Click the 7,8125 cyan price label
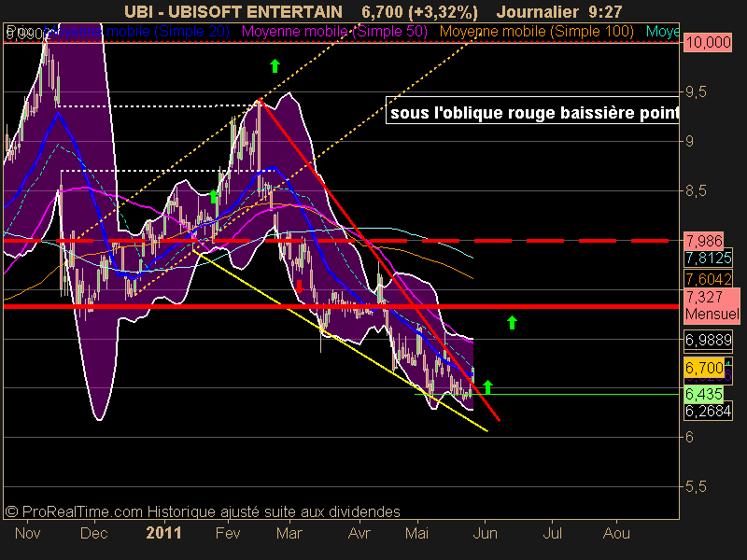Image resolution: width=747 pixels, height=560 pixels. click(x=708, y=259)
